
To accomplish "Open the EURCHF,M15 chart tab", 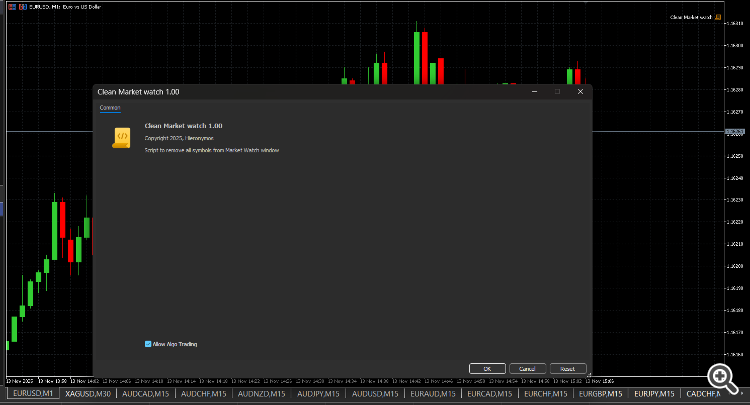I will [x=545, y=394].
